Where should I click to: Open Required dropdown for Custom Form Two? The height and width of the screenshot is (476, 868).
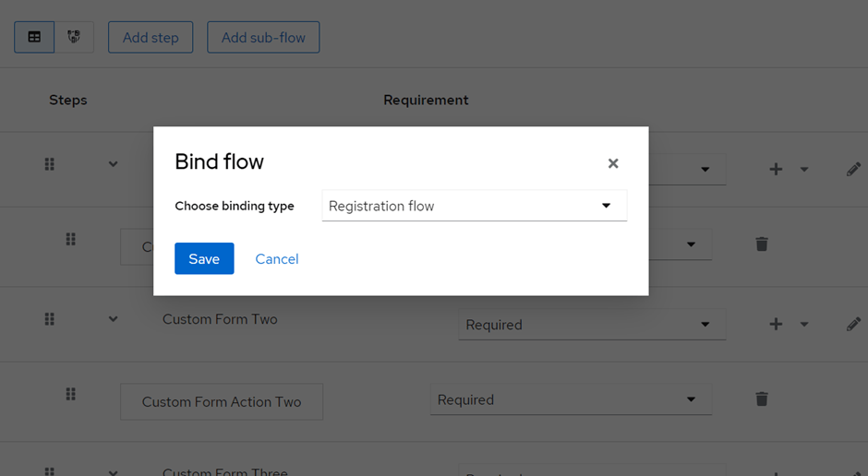click(x=592, y=325)
